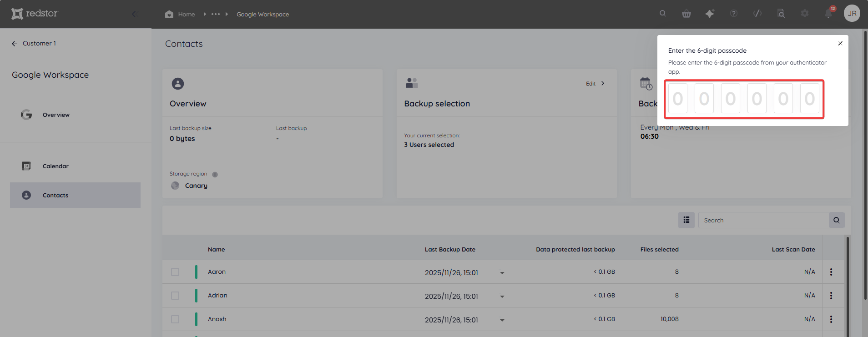Tick the checkbox for Adrian
Image resolution: width=868 pixels, height=337 pixels.
(175, 296)
